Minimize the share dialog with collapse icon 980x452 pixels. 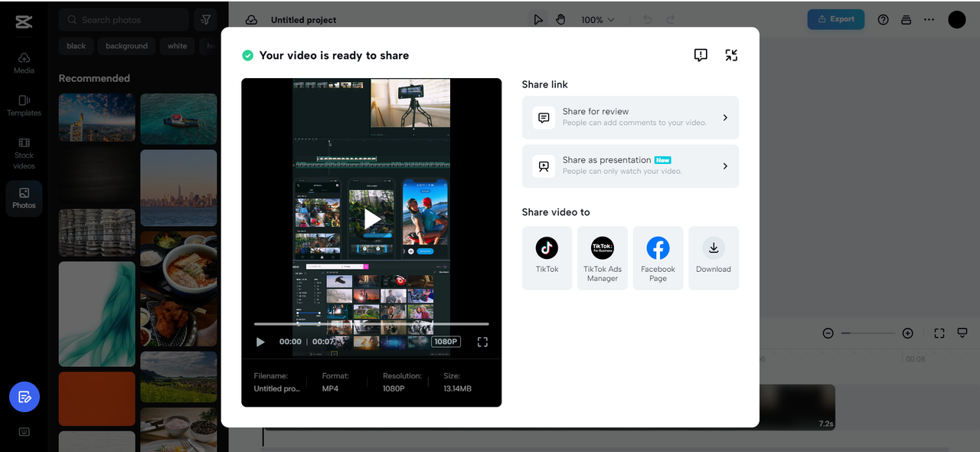point(731,55)
